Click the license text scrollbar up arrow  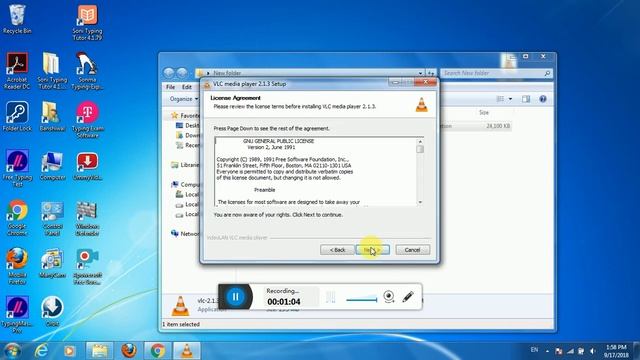point(420,141)
